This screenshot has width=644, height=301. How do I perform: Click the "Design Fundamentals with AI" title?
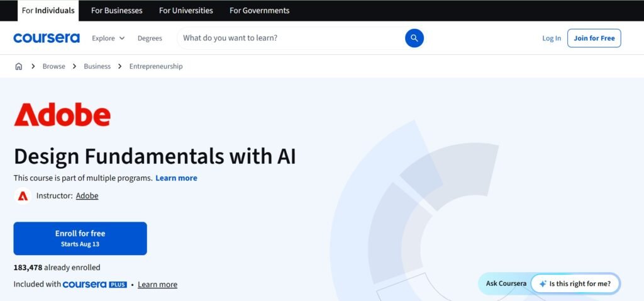point(155,157)
